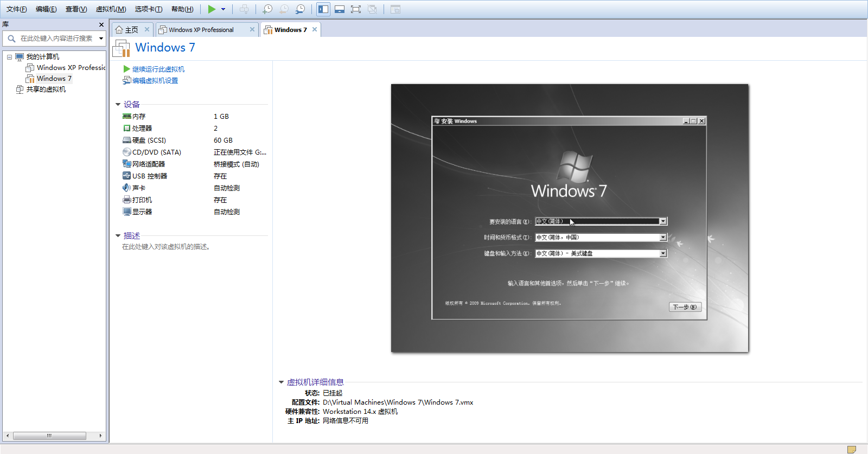Close the Windows XP Professional tab

[x=252, y=29]
